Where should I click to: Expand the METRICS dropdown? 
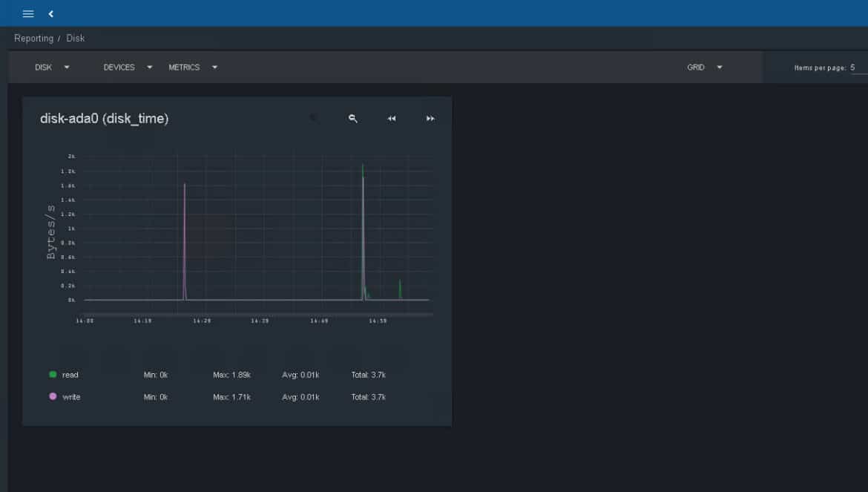click(x=193, y=68)
